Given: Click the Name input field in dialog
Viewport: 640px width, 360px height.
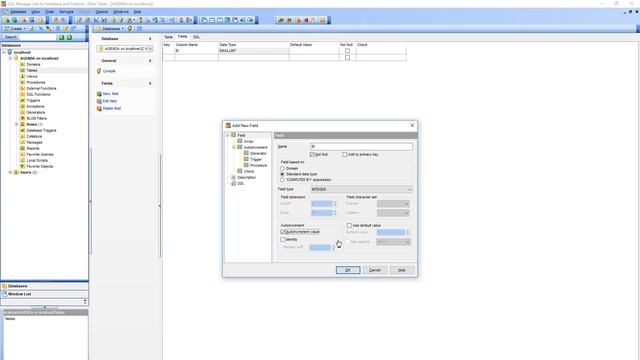Looking at the screenshot, I should (361, 147).
